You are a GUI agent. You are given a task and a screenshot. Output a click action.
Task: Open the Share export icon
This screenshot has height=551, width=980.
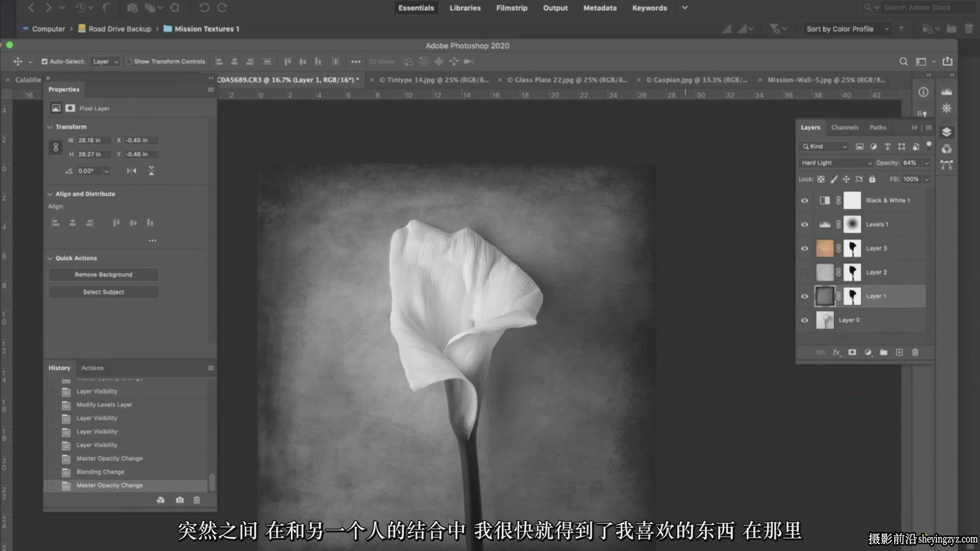pos(947,61)
